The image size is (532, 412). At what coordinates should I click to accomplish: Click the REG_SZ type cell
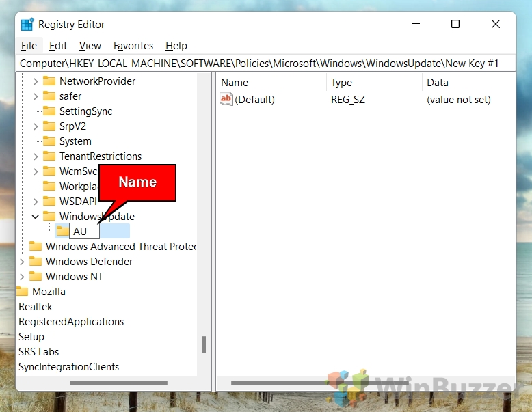click(x=348, y=100)
